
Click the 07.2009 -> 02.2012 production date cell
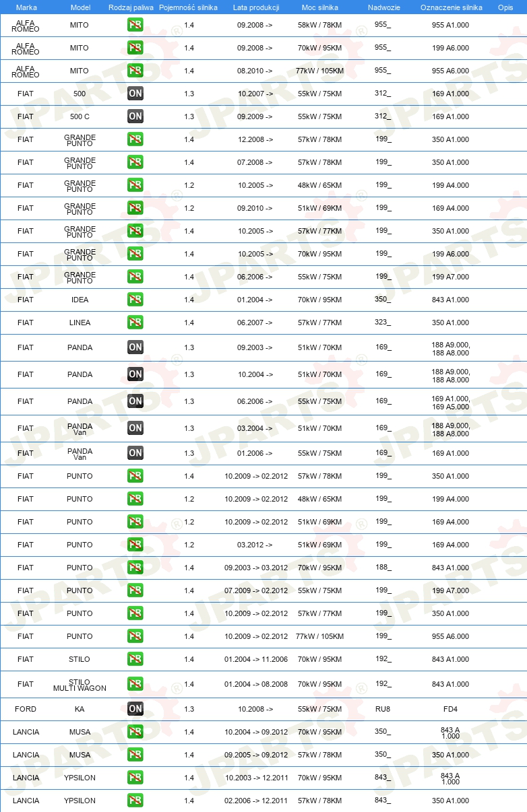pyautogui.click(x=256, y=590)
